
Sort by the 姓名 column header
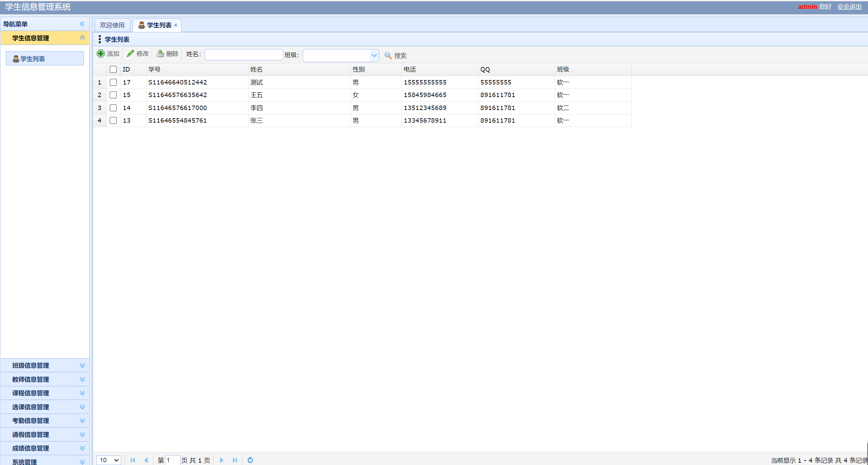coord(300,69)
